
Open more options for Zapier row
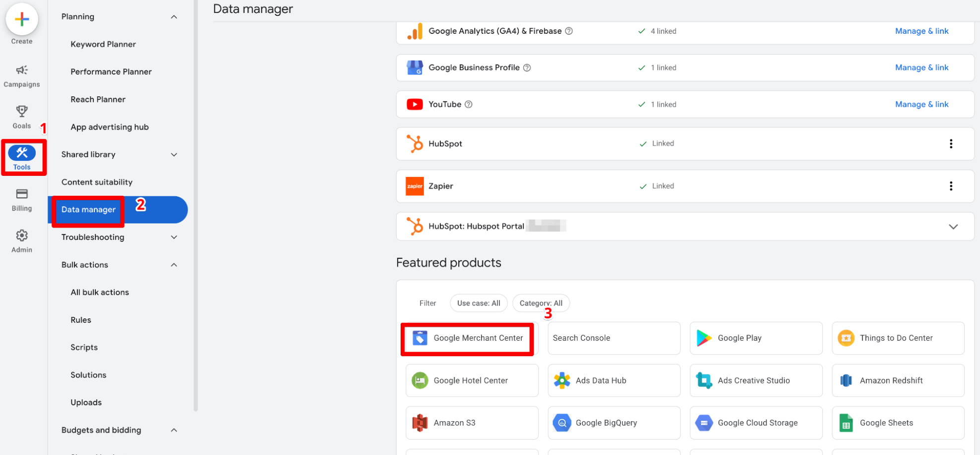[x=951, y=186]
